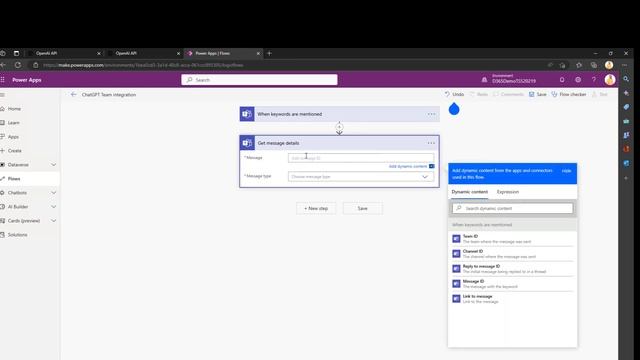This screenshot has width=640, height=360.
Task: Select the Power Apps | Flows browser tab
Action: 222,53
